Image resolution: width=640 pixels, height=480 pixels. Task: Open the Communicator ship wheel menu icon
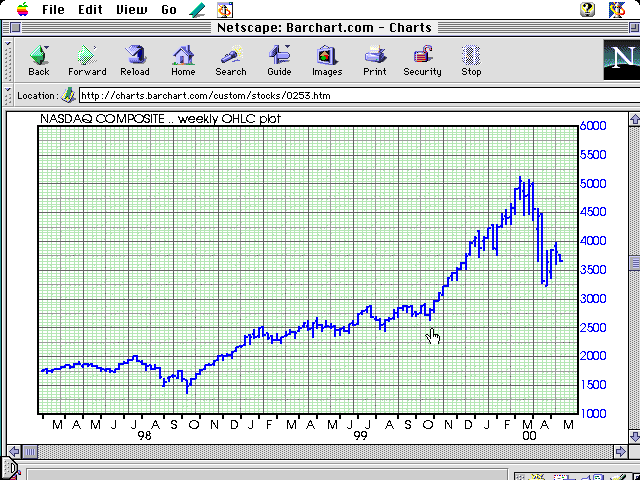point(224,10)
